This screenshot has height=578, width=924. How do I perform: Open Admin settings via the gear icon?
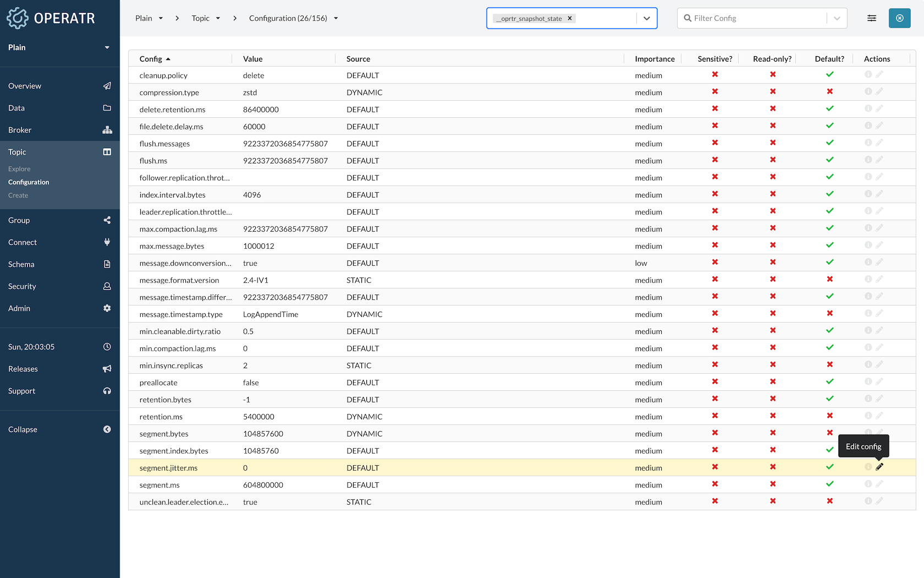[107, 308]
